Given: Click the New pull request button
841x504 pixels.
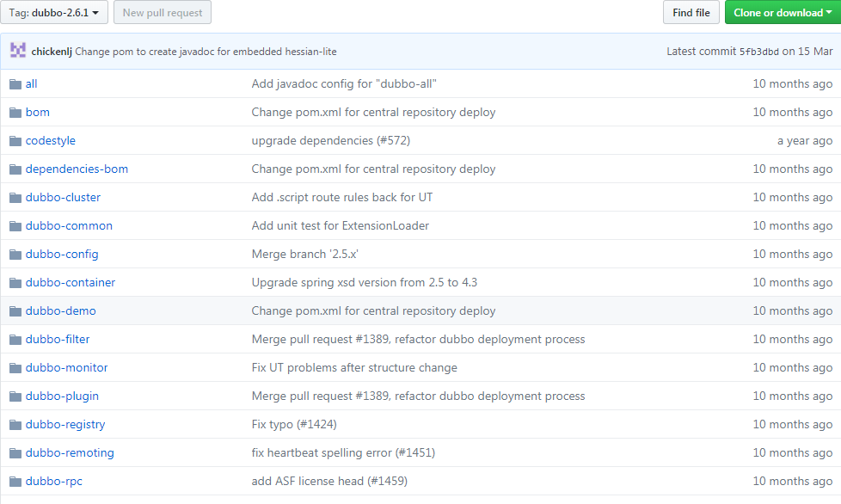Looking at the screenshot, I should 163,12.
